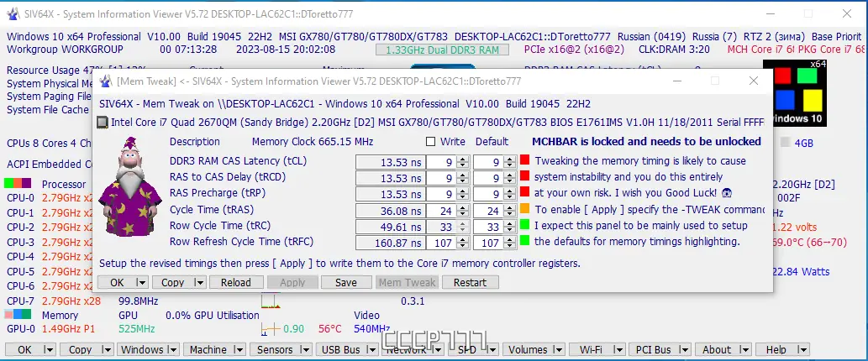The width and height of the screenshot is (868, 361).
Task: Click the color legend beside Memory heading
Action: [x=17, y=314]
